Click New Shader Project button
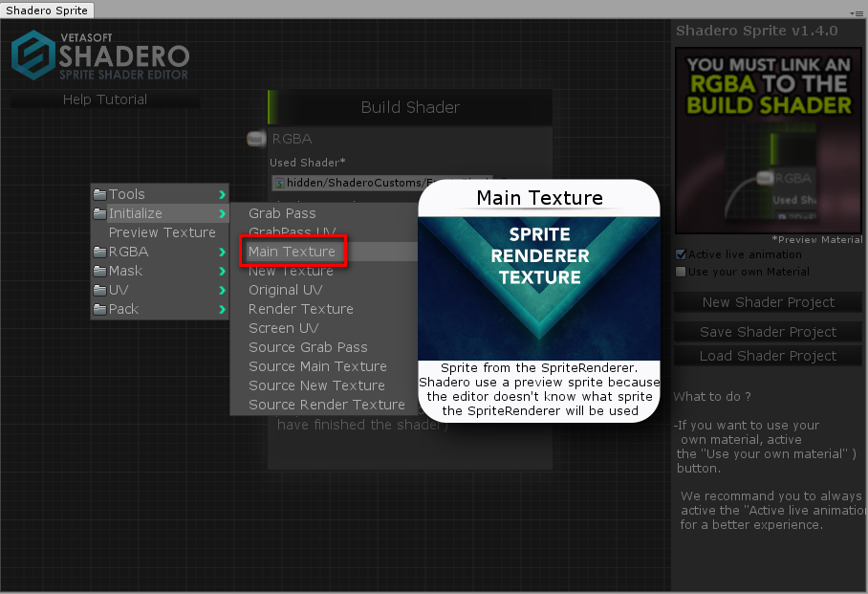This screenshot has width=868, height=594. point(768,302)
